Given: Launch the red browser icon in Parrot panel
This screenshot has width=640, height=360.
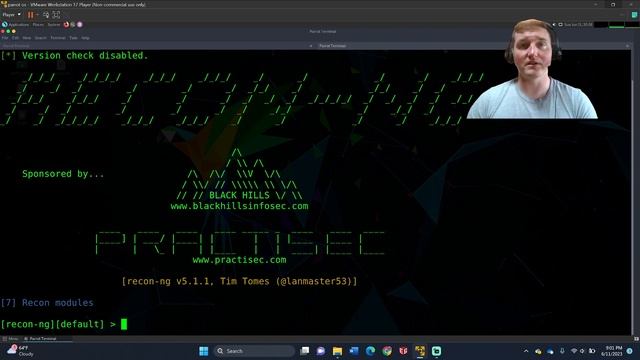Looking at the screenshot, I should tap(66, 24).
